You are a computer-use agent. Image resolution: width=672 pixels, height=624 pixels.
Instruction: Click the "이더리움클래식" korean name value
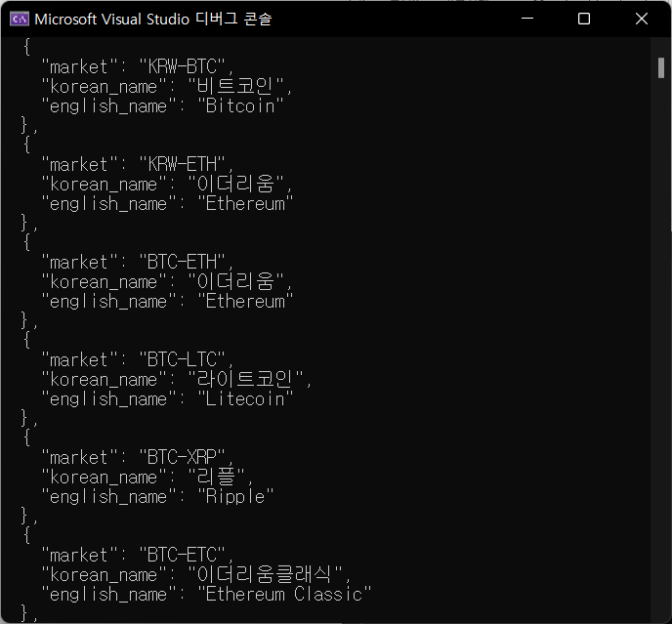pos(265,575)
